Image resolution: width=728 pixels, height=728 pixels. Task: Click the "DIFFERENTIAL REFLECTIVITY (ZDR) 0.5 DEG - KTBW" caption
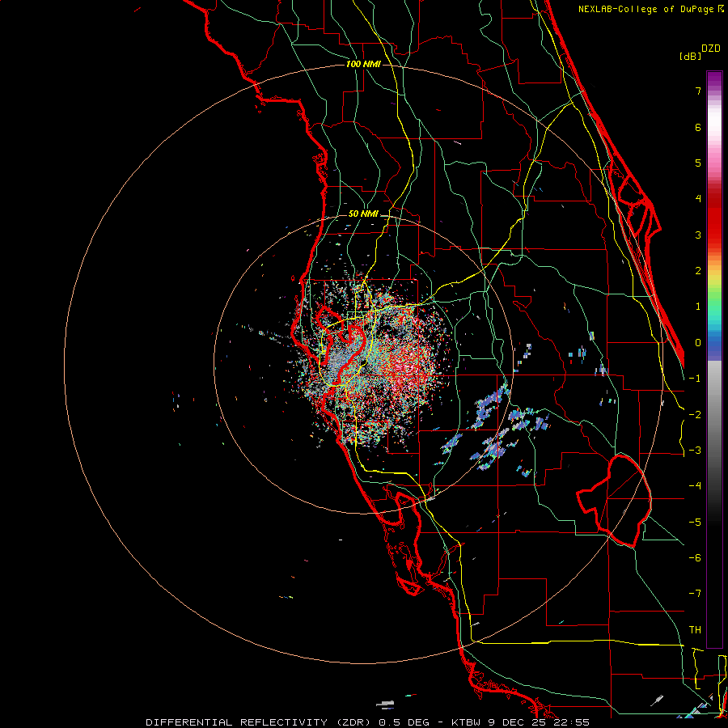(313, 722)
